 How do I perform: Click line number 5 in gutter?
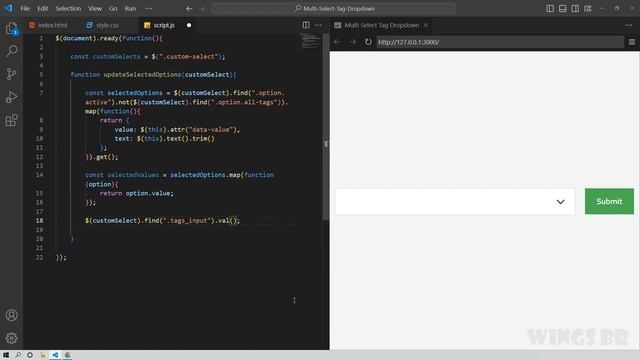[41, 75]
